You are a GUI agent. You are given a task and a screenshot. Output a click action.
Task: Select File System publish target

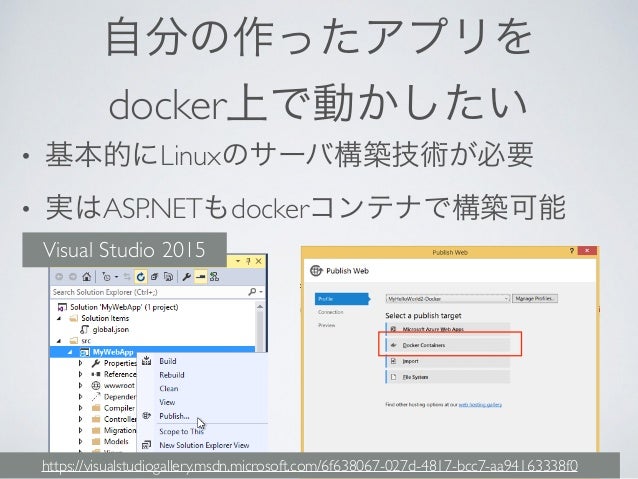tap(448, 377)
